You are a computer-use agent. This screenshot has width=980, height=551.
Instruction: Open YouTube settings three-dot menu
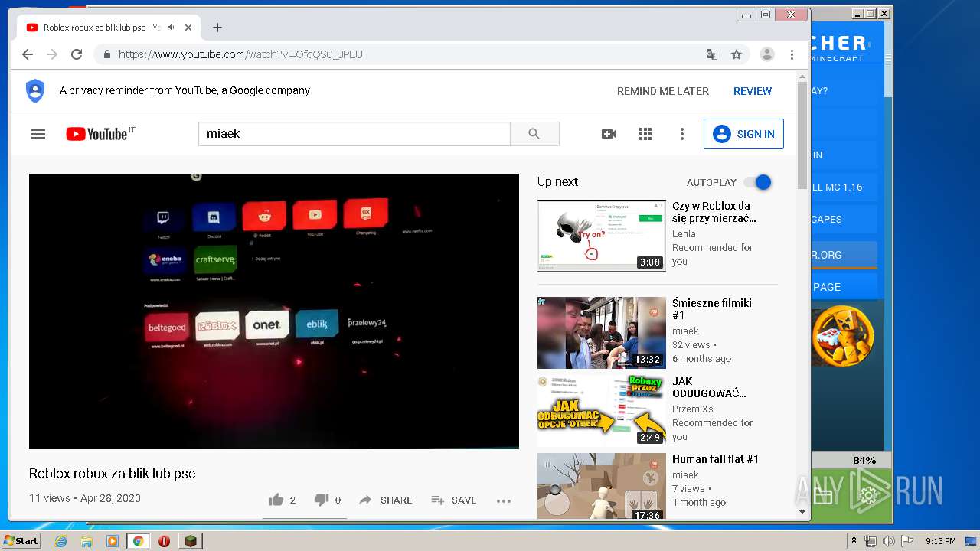coord(682,134)
